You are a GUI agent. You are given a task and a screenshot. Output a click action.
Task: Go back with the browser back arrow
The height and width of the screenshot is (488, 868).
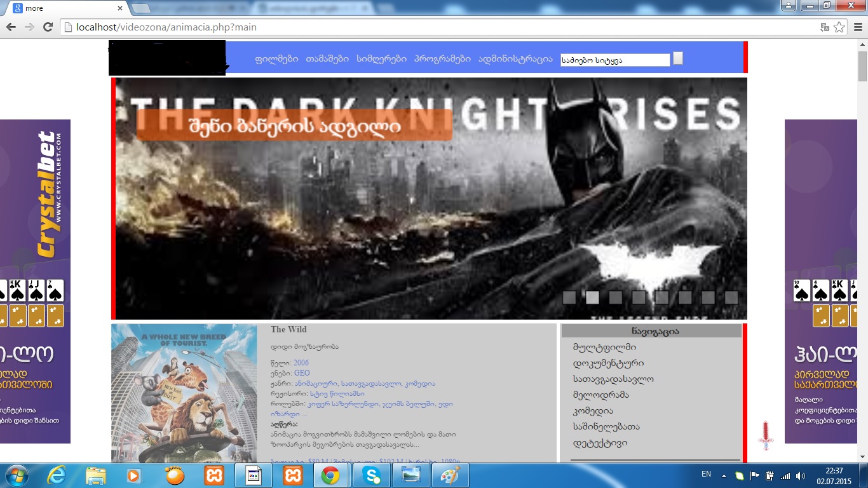11,27
